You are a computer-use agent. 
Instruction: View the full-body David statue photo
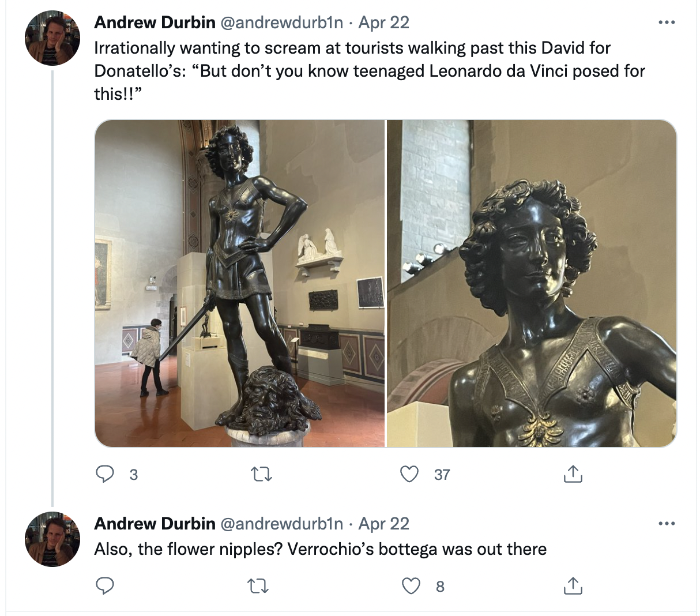(x=239, y=283)
